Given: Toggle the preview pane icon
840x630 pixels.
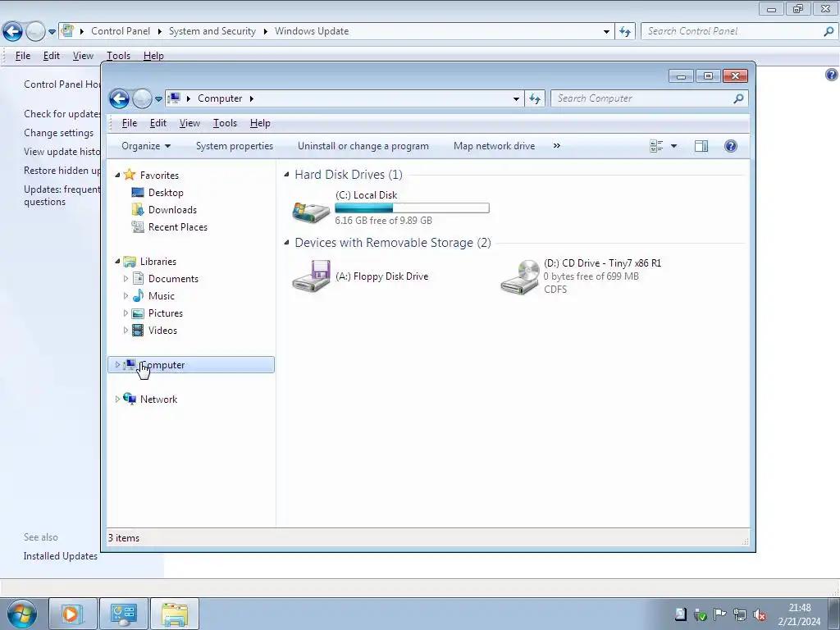Looking at the screenshot, I should pyautogui.click(x=701, y=146).
